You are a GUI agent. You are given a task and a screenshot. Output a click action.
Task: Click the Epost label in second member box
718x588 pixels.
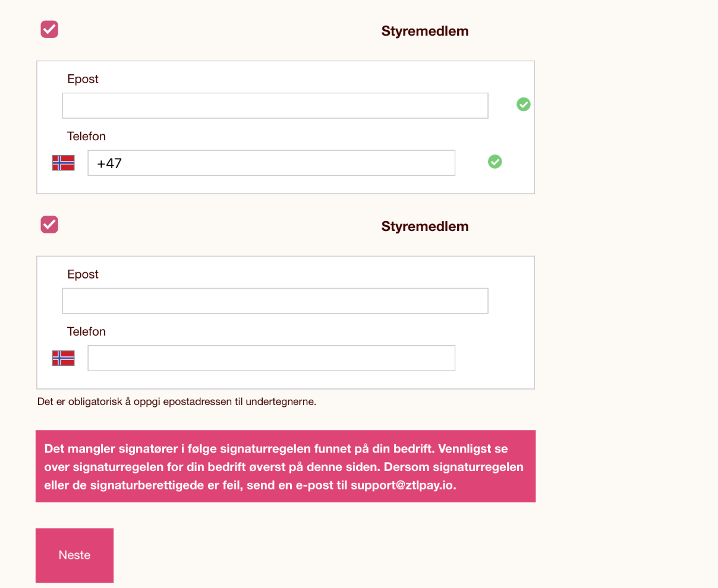(x=83, y=275)
